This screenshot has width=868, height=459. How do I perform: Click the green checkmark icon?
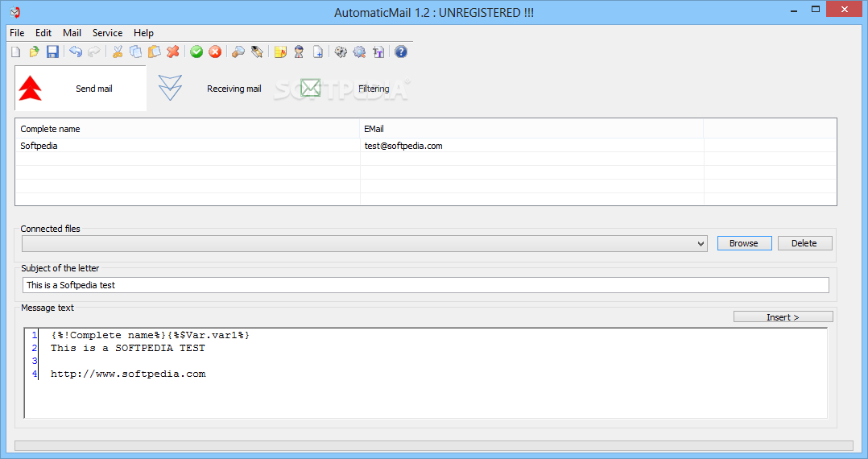click(x=196, y=52)
